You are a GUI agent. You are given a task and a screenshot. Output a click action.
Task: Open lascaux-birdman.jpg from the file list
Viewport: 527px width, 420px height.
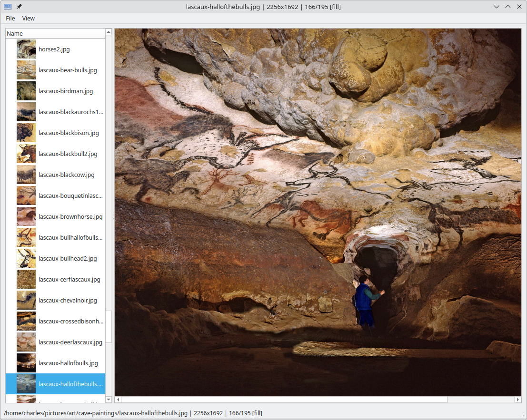66,91
